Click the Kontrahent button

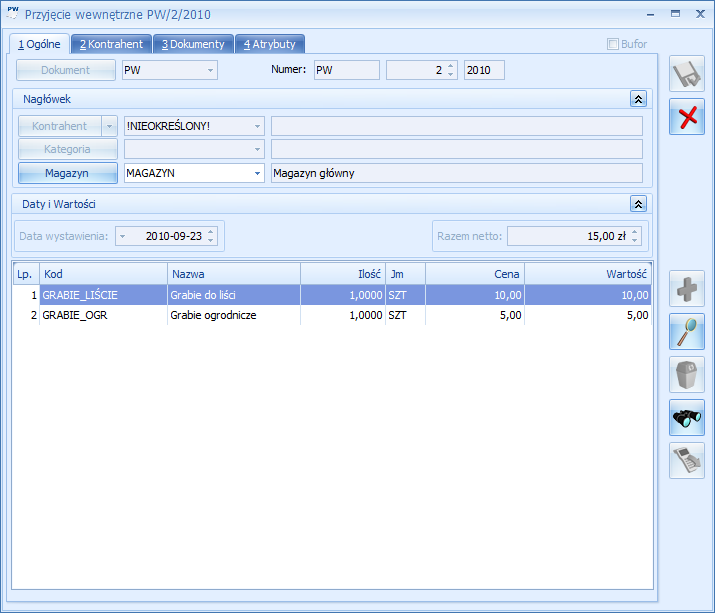[60, 126]
